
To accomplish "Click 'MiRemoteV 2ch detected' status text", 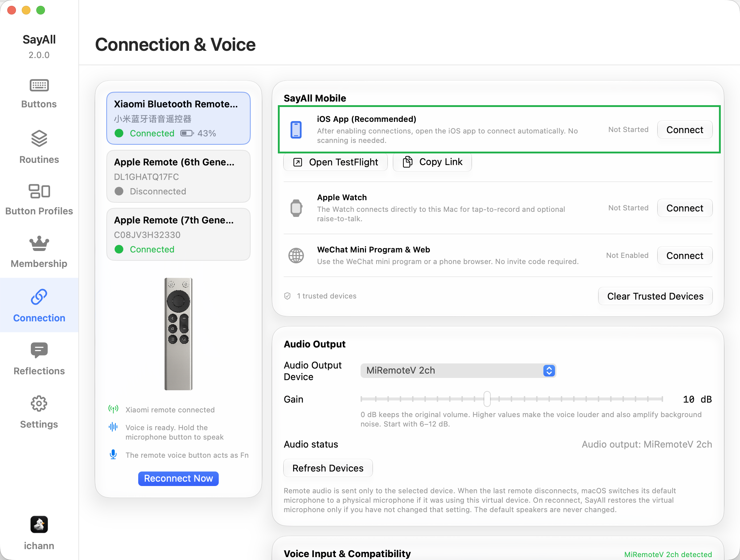I will tap(668, 554).
